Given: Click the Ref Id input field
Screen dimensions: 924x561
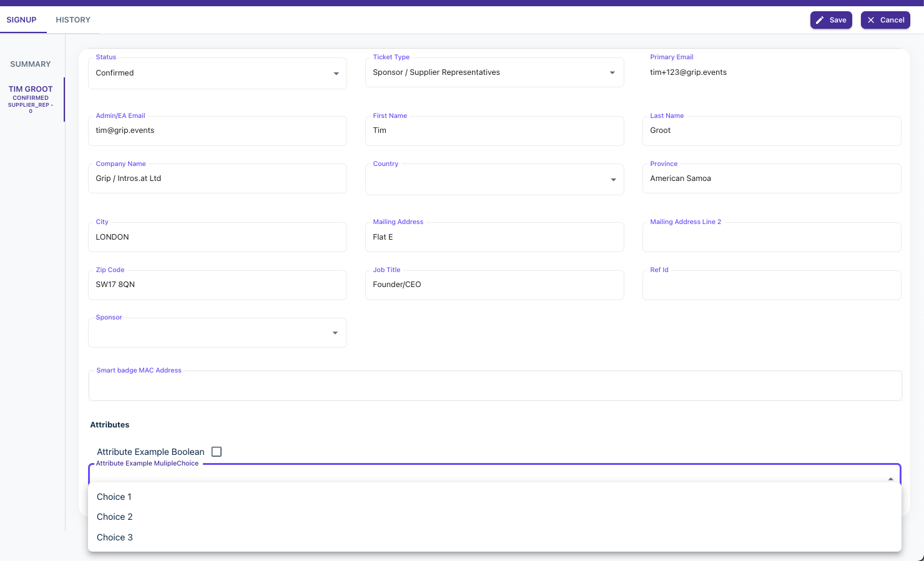Looking at the screenshot, I should point(772,285).
